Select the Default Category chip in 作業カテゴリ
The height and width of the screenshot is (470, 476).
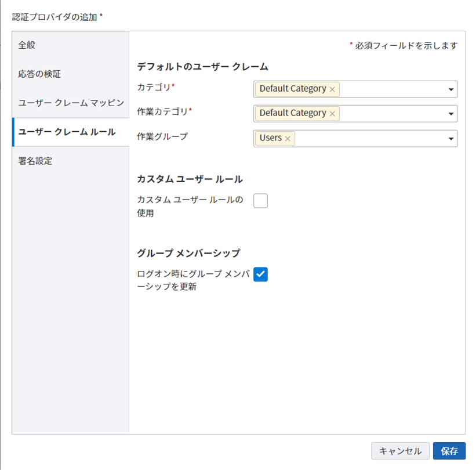[293, 113]
